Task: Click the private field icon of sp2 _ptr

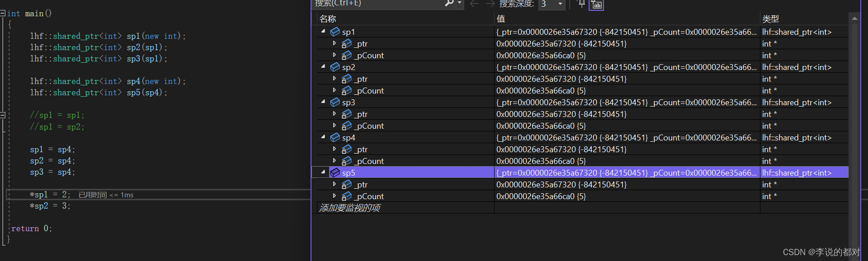Action: [347, 79]
